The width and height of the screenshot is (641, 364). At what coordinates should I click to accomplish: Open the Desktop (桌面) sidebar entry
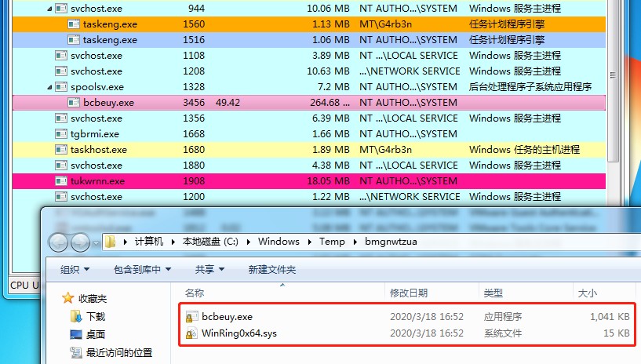96,335
